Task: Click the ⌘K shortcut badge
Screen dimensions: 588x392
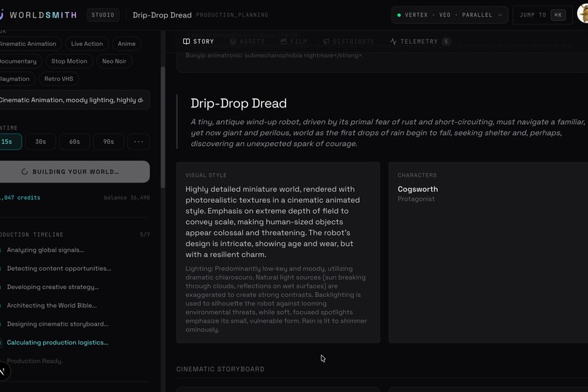Action: pyautogui.click(x=558, y=15)
